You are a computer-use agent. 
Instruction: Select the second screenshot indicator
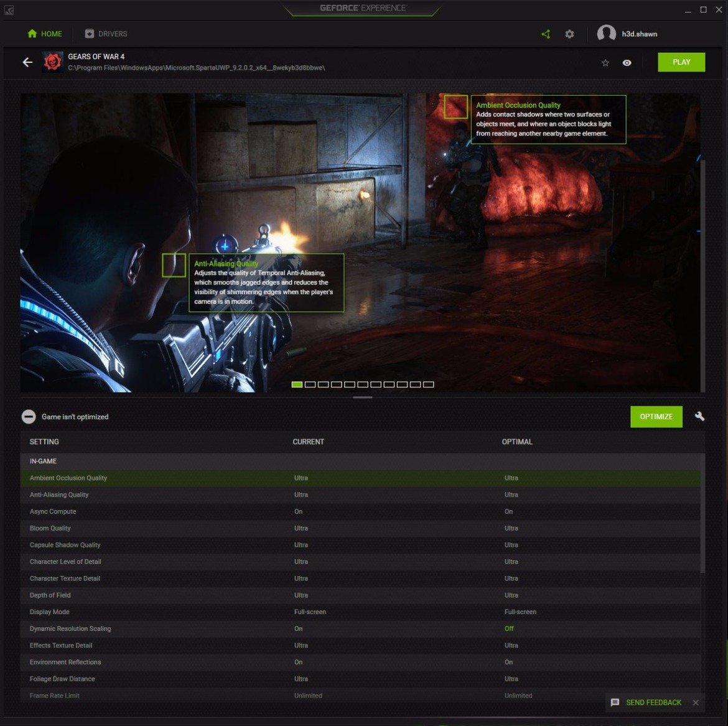pyautogui.click(x=310, y=384)
